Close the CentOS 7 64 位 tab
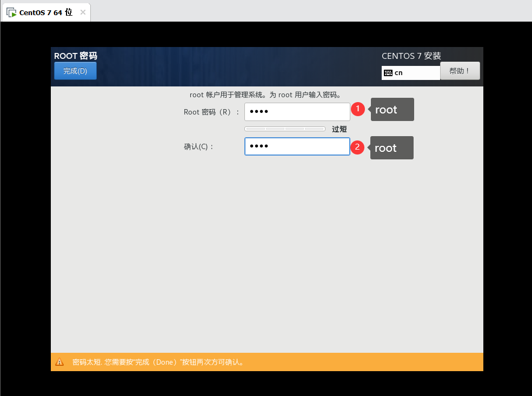 pos(83,12)
